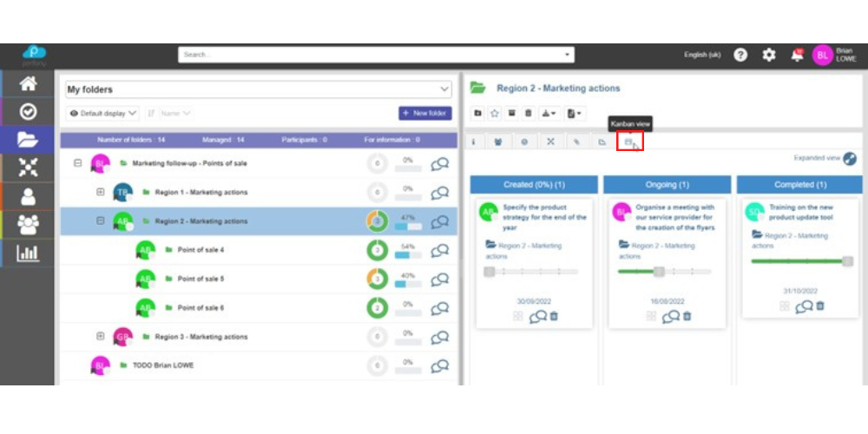The image size is (868, 434).
Task: Open the notifications bell icon
Action: (x=797, y=55)
